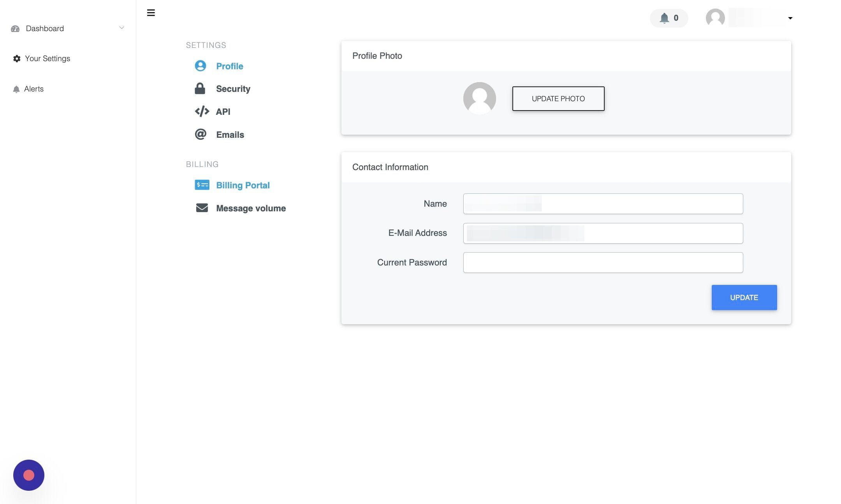Click the Message volume envelope icon
Viewport: 841px width, 504px height.
tap(202, 208)
